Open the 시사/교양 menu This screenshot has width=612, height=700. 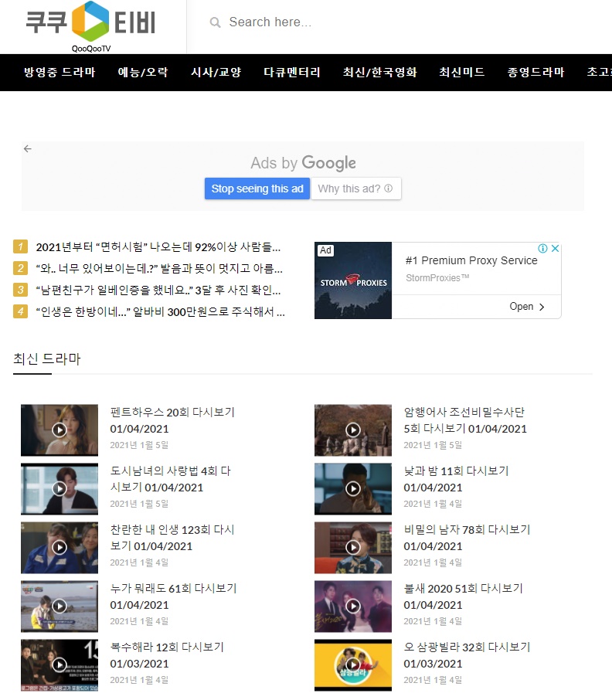tap(216, 73)
